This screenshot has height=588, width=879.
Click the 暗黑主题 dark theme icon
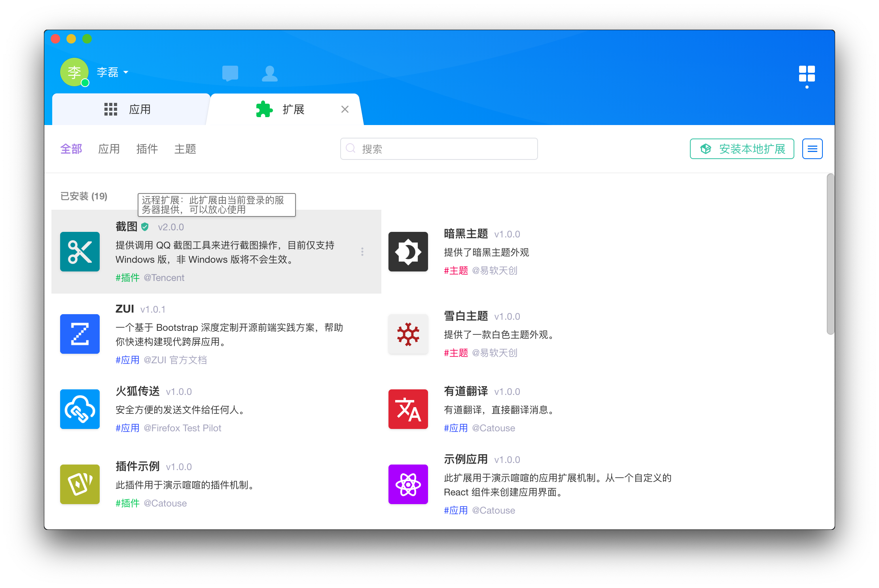(x=408, y=252)
